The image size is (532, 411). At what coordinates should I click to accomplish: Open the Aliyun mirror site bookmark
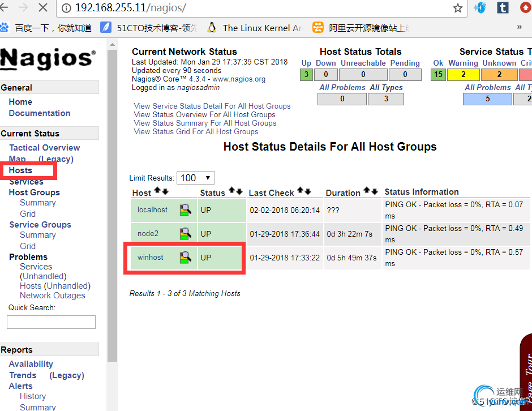361,28
